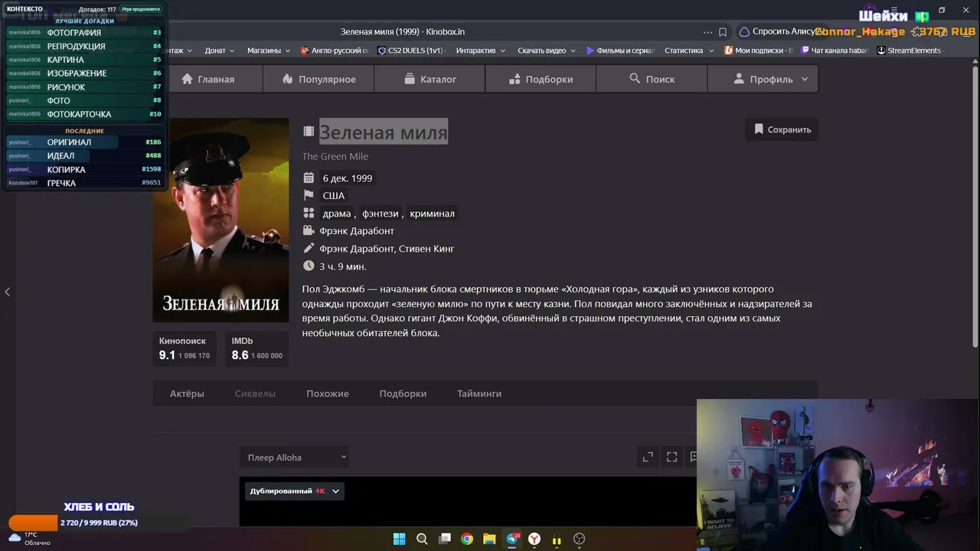This screenshot has height=551, width=980.
Task: Click the ФОТОГРАФИЯ guess row in Контекстo
Action: (84, 33)
